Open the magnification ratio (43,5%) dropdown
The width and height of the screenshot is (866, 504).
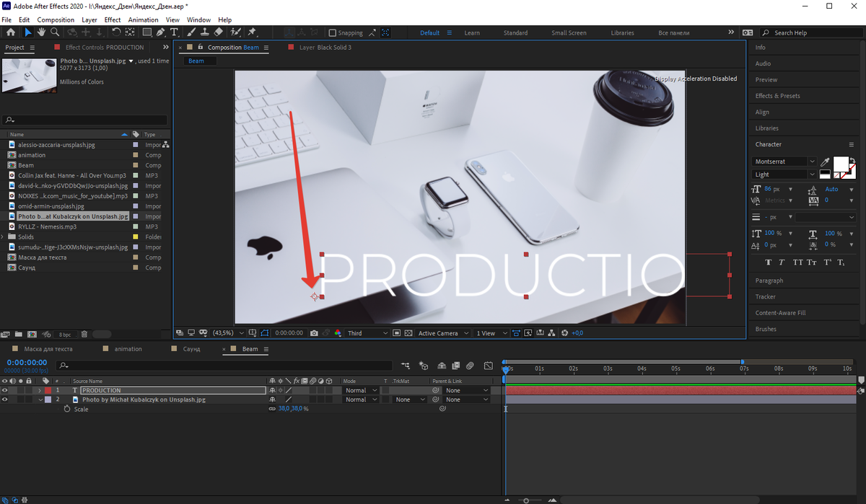coord(228,333)
